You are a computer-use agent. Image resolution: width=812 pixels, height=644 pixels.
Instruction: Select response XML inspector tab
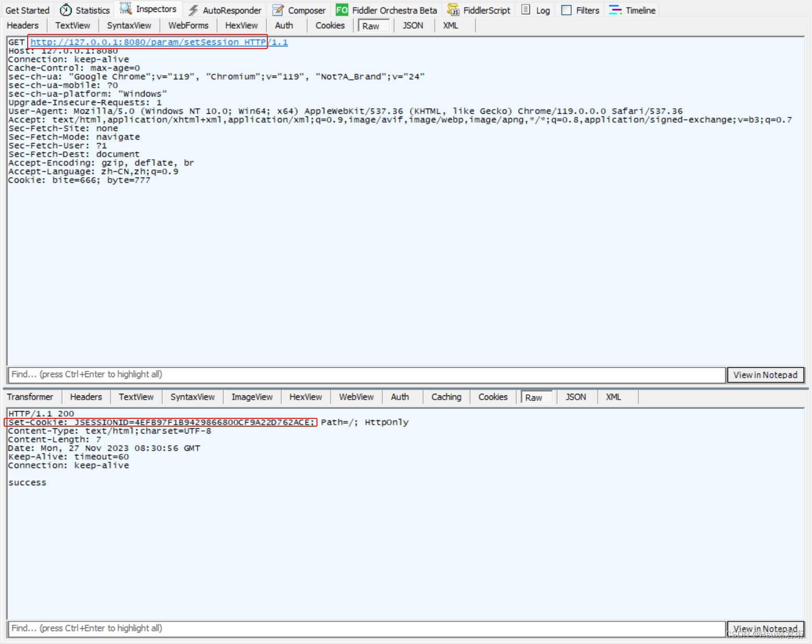click(614, 397)
